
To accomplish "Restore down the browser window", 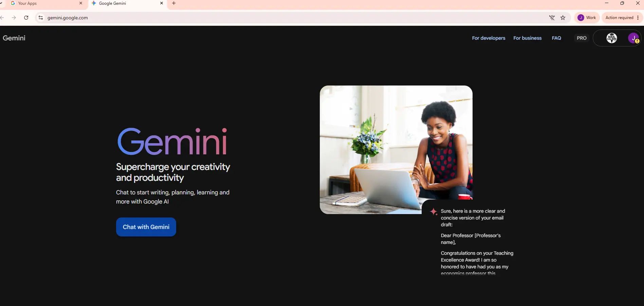I will 622,3.
